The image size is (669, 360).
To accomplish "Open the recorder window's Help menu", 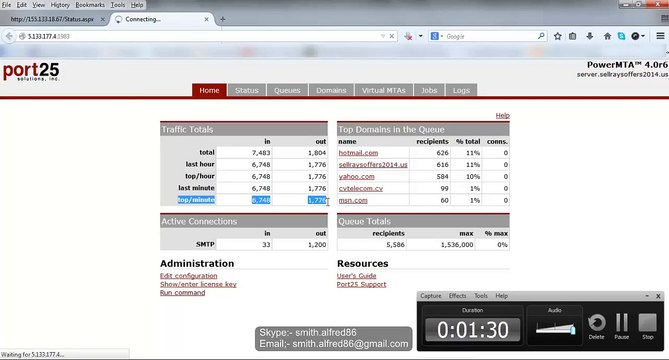I will pyautogui.click(x=501, y=296).
